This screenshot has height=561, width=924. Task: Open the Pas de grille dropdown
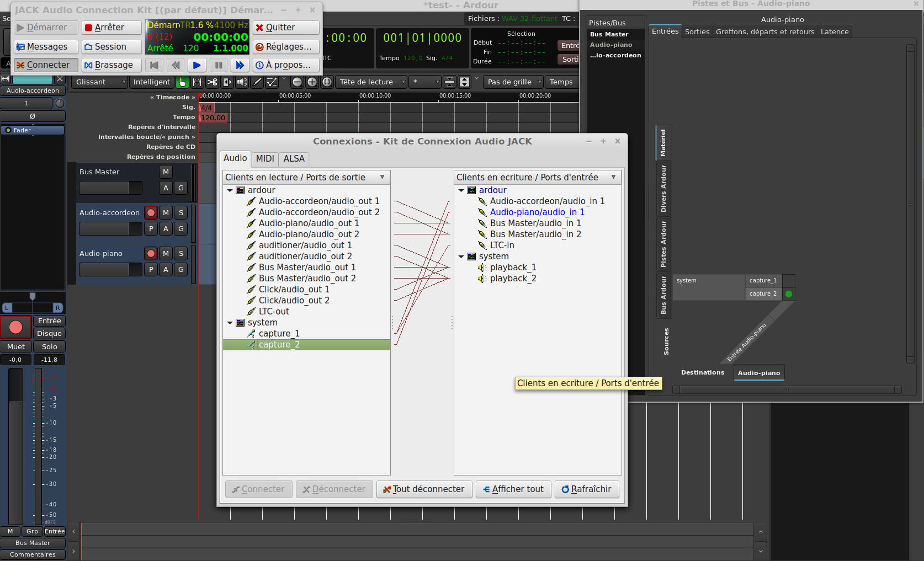[514, 82]
